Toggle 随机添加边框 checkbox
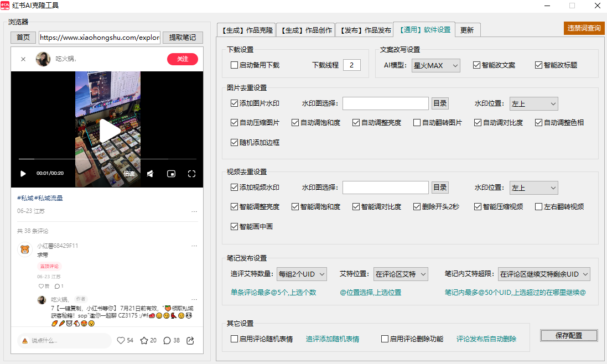 pyautogui.click(x=234, y=142)
